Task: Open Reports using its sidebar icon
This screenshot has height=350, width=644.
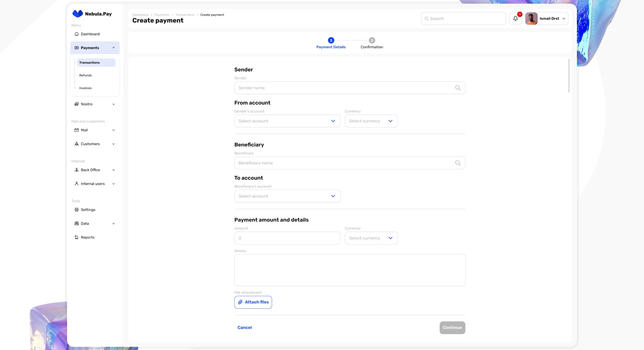Action: (76, 237)
